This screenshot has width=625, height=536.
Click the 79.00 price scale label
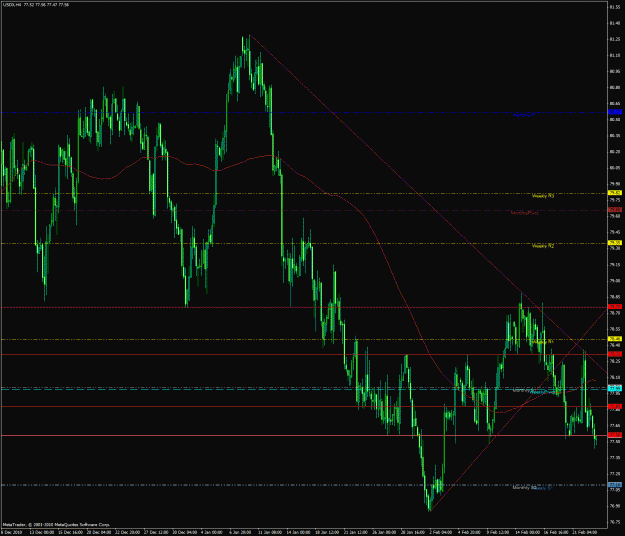click(615, 281)
